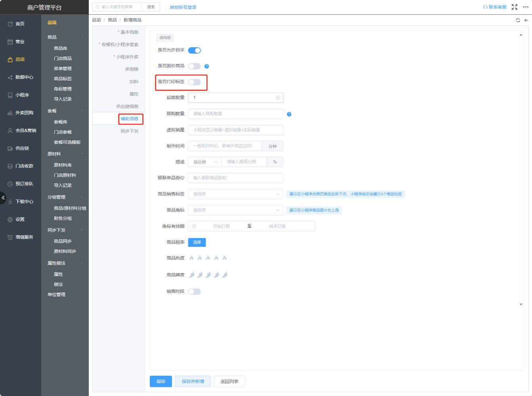Enable the 是否固价商品 switch

click(194, 66)
